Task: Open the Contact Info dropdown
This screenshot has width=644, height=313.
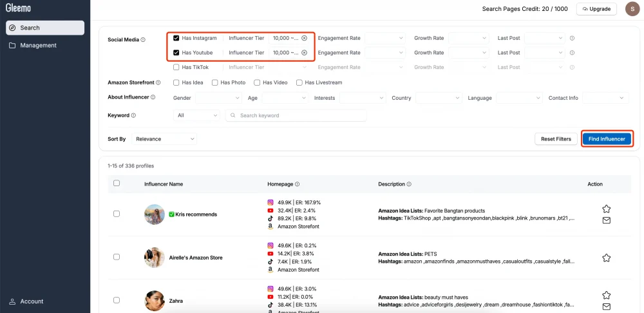Action: click(605, 98)
